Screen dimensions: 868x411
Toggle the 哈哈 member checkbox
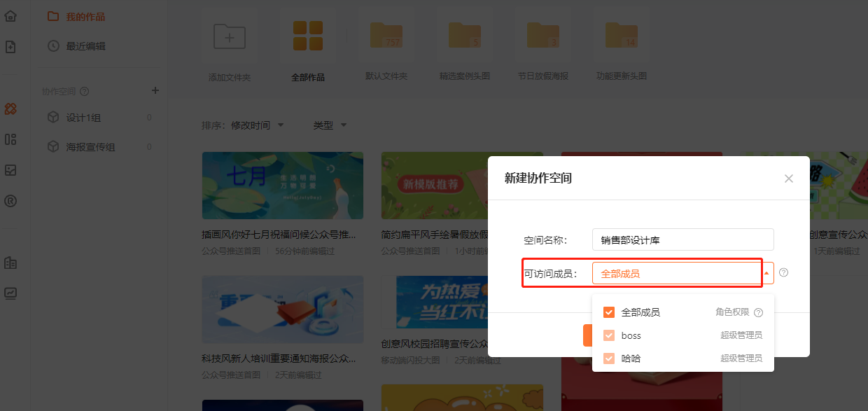pos(609,358)
